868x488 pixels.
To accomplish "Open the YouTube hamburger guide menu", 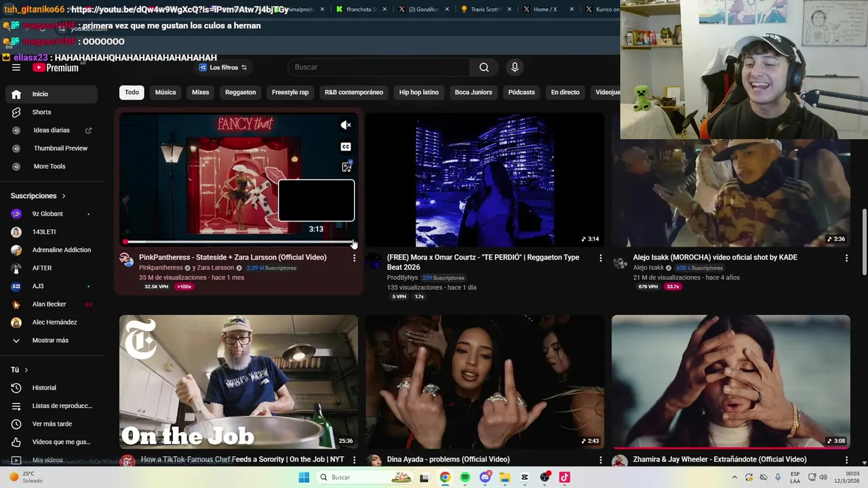I will pos(16,67).
